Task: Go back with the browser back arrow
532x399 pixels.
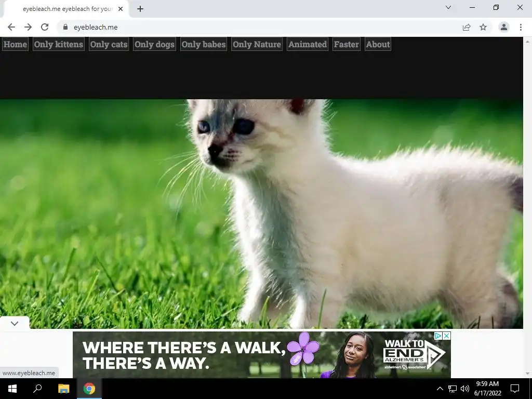Action: pos(11,27)
